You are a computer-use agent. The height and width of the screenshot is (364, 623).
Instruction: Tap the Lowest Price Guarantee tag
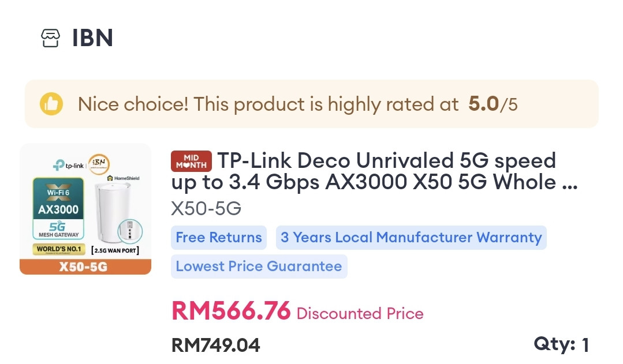259,267
